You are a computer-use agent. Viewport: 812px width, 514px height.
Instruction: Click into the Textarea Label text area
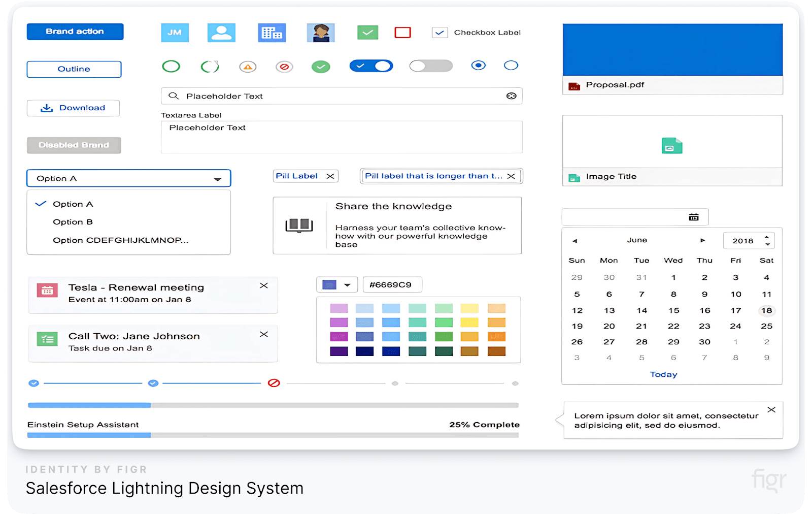342,137
